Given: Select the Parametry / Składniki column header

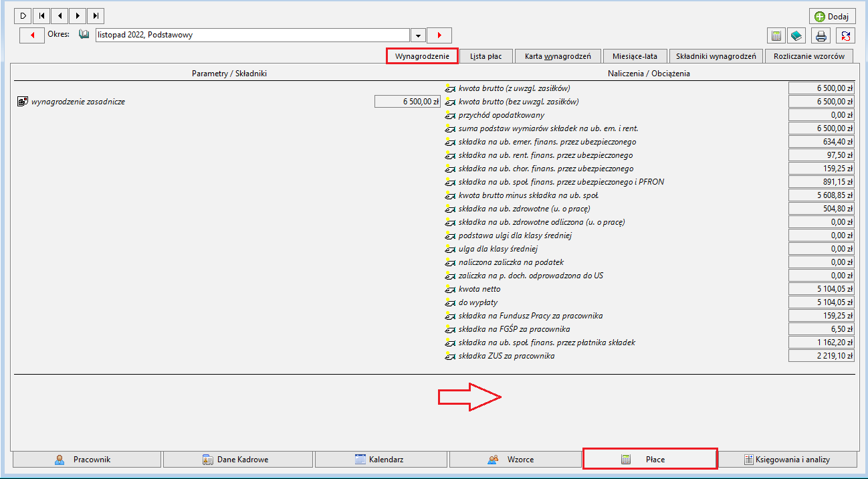Looking at the screenshot, I should (x=229, y=74).
